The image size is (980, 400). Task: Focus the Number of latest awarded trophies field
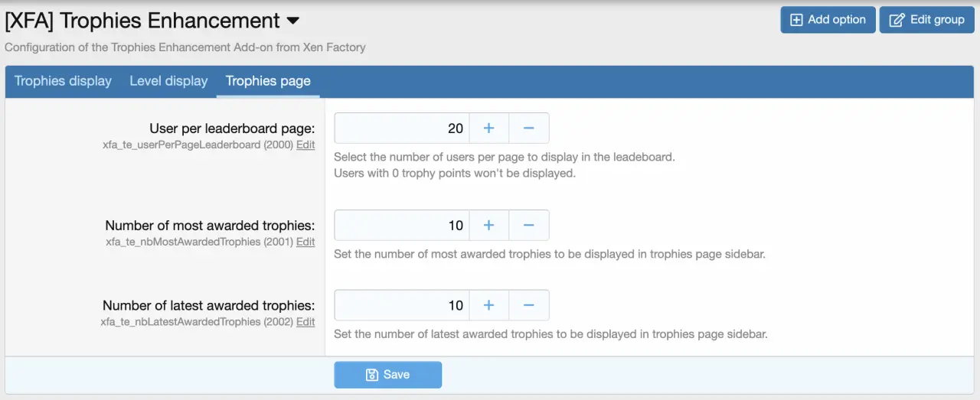(x=401, y=305)
